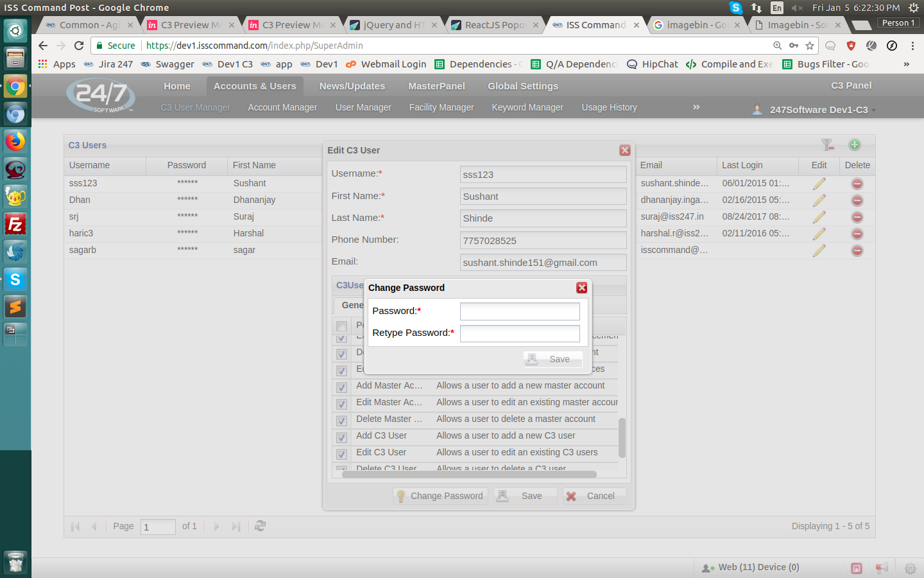Reload the browser page

[x=79, y=46]
